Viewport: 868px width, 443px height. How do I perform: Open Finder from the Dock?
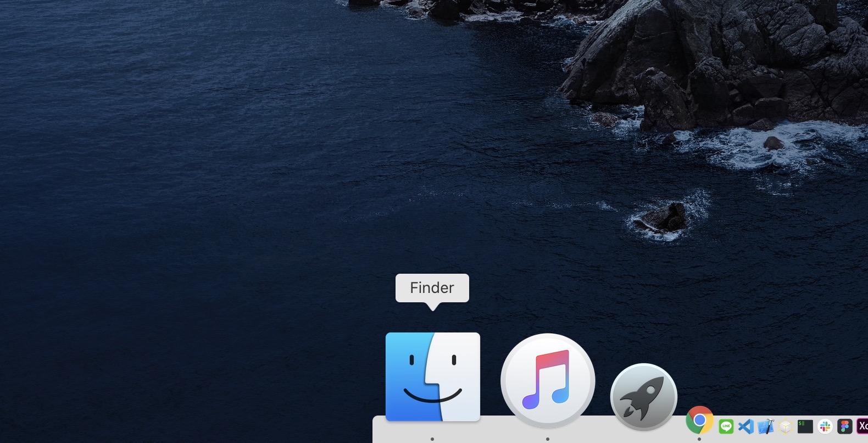coord(433,377)
